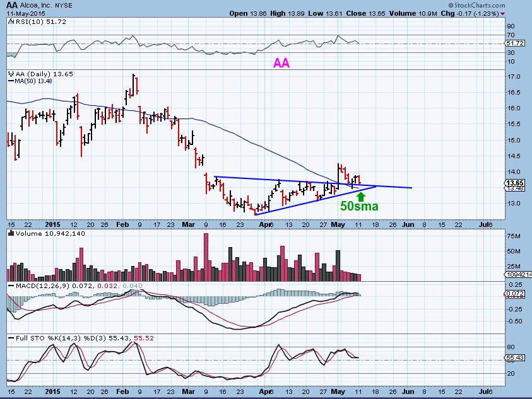
Task: Click the "14.5" price axis label
Action: (514, 156)
